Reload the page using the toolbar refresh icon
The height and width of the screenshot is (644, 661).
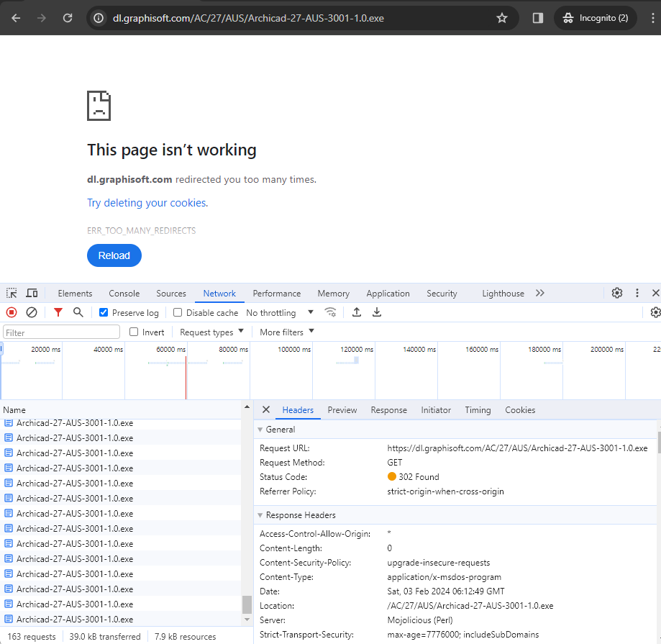point(68,18)
